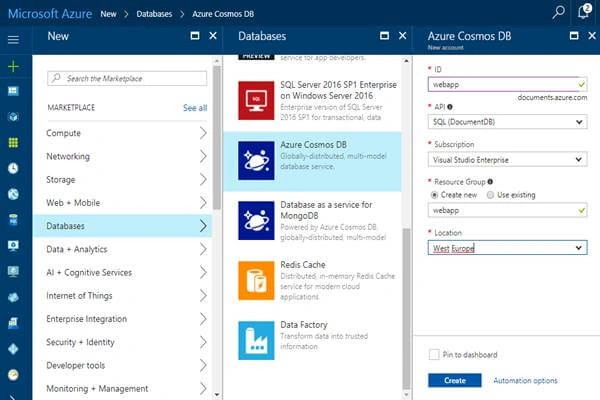Click the Create button
Image resolution: width=600 pixels, height=400 pixels.
point(455,380)
